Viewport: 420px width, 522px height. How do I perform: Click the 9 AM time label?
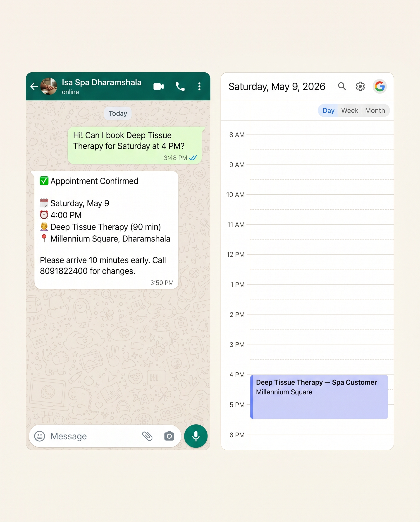pyautogui.click(x=237, y=165)
